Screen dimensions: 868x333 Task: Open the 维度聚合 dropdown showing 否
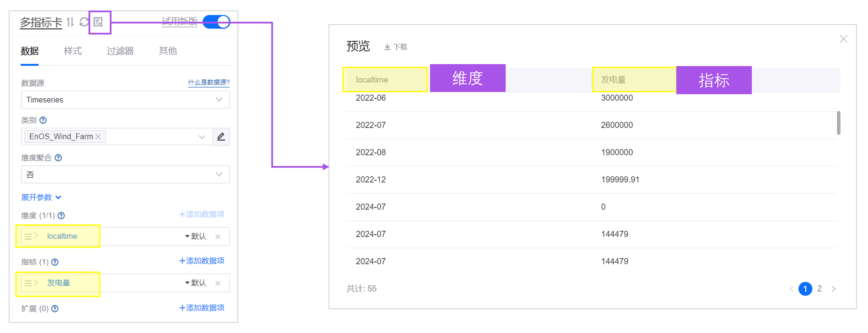(x=125, y=175)
